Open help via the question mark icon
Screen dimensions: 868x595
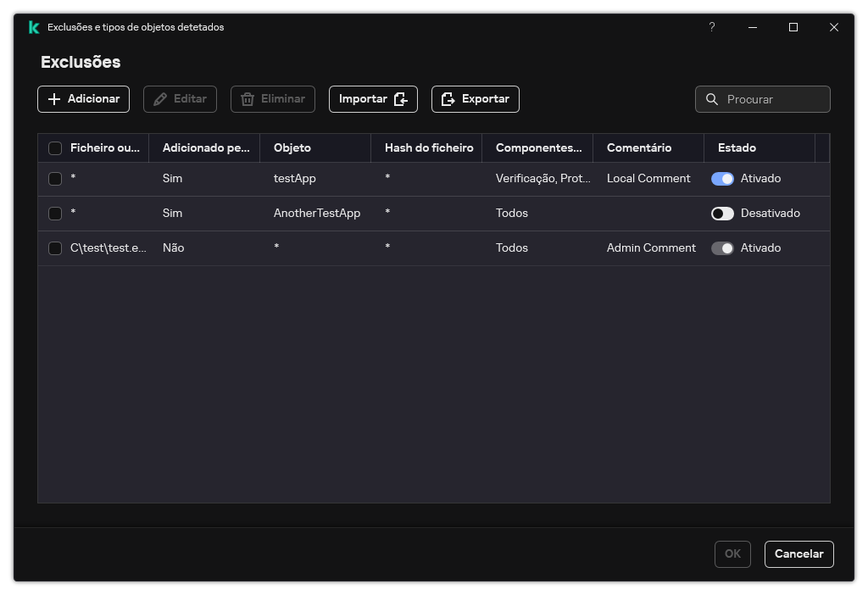[x=711, y=27]
